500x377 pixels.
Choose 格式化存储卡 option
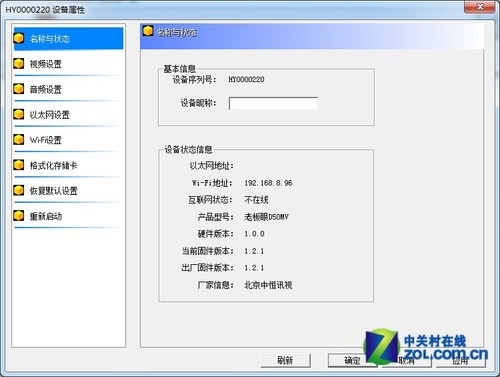click(x=68, y=165)
